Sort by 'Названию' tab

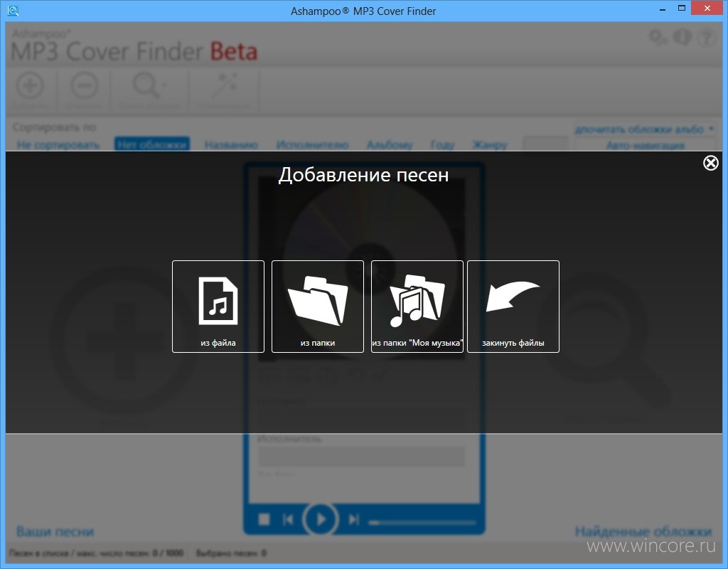pyautogui.click(x=231, y=144)
